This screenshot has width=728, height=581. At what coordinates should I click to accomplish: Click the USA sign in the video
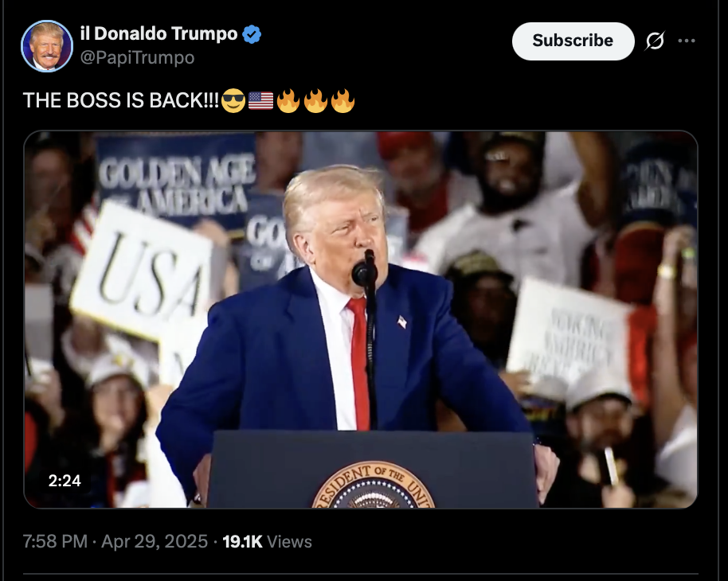point(142,272)
